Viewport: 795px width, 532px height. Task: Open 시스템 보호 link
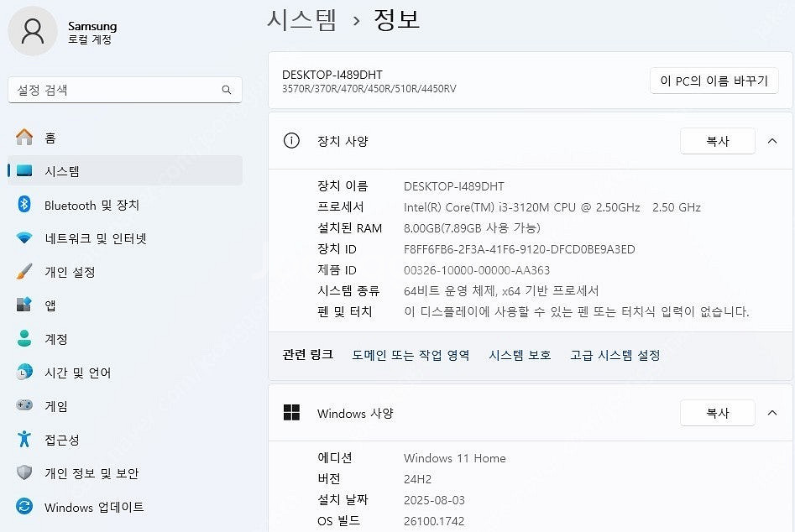click(520, 355)
